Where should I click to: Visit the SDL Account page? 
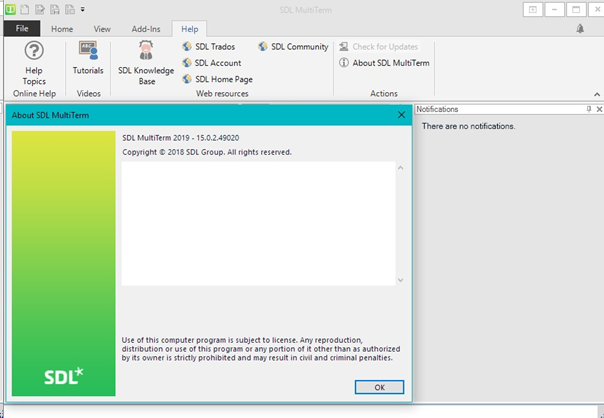click(211, 63)
